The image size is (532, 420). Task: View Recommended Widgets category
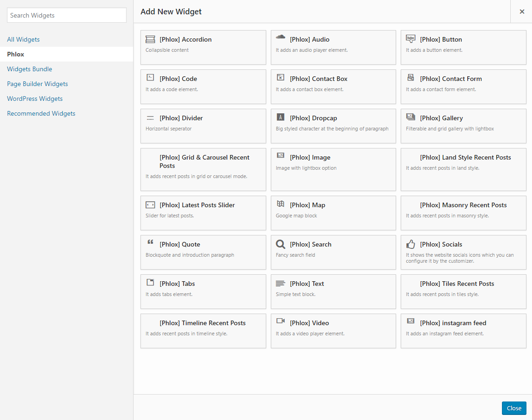pyautogui.click(x=41, y=113)
